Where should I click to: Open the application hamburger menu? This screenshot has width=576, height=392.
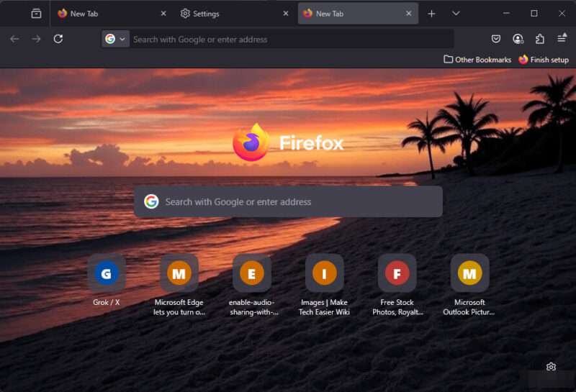pyautogui.click(x=562, y=38)
